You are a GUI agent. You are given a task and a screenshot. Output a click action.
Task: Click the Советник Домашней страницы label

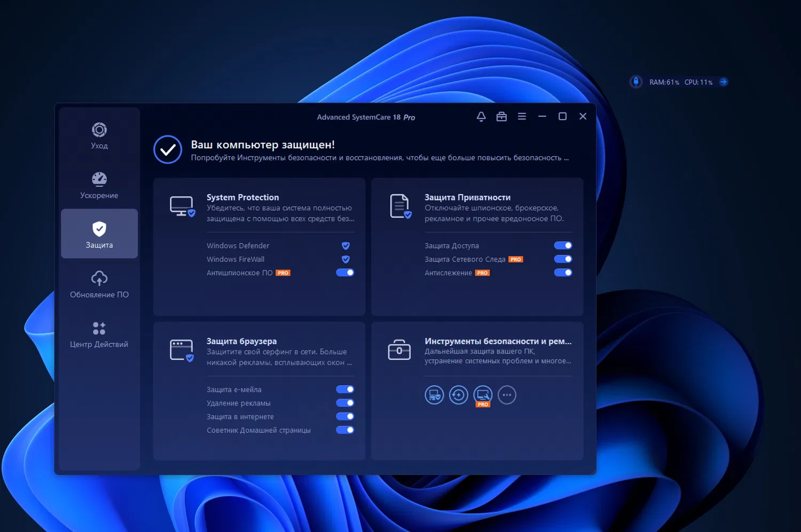[x=259, y=430]
